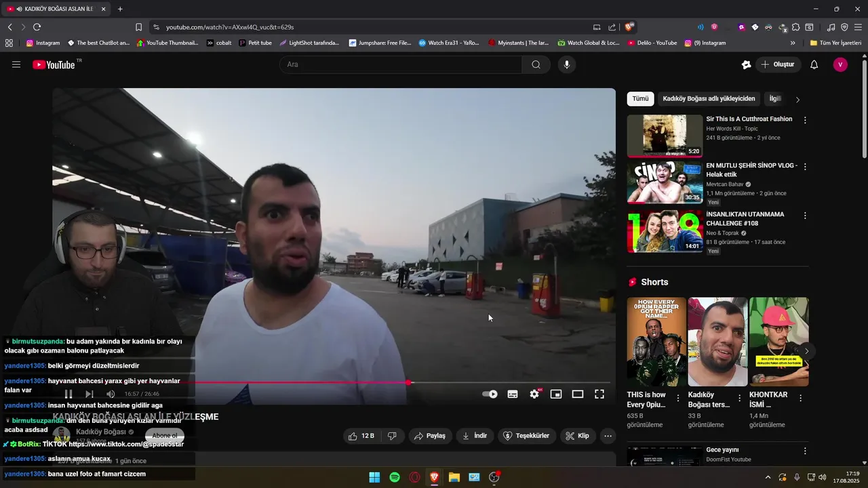Click the Klip button
The width and height of the screenshot is (868, 488).
pyautogui.click(x=578, y=436)
